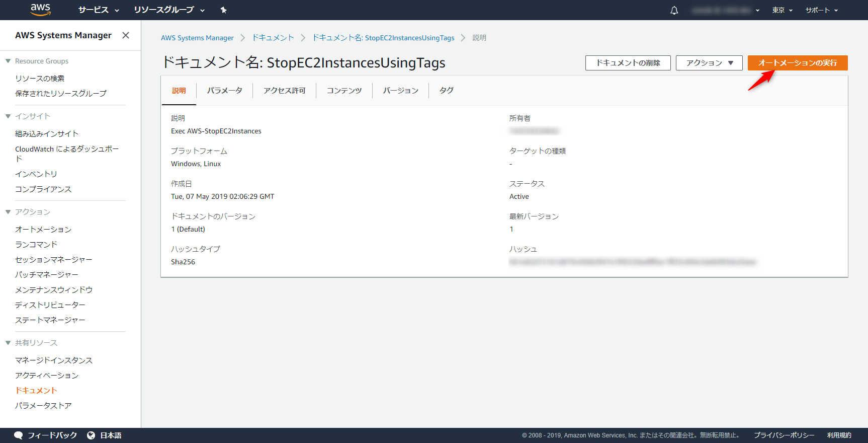Open コンプライアンス in sidebar
The image size is (868, 443).
(43, 189)
